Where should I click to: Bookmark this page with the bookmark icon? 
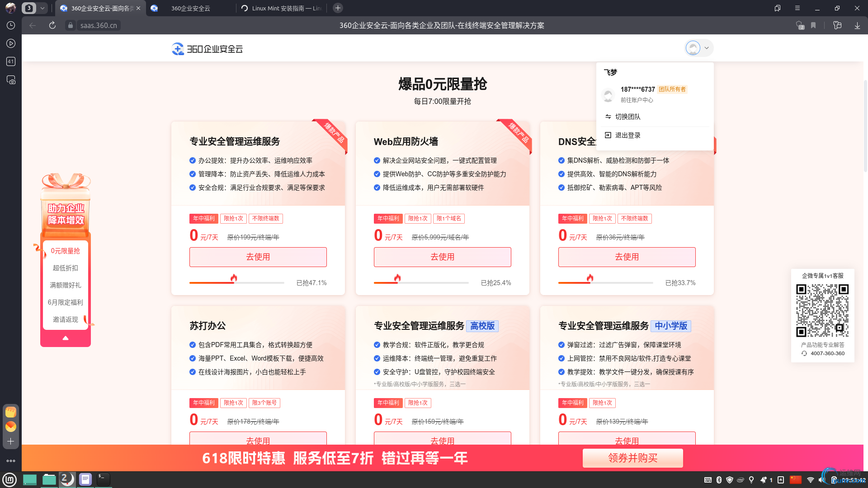pos(813,26)
